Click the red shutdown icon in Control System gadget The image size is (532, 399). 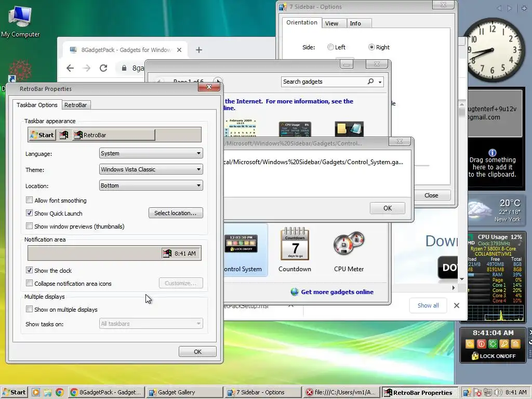(481, 344)
